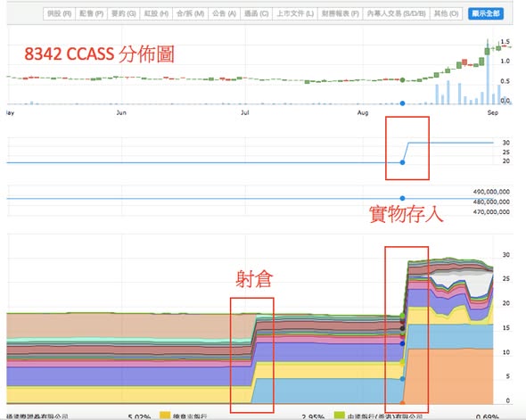The height and width of the screenshot is (420, 526).
Task: Click the 'Aug' label on the time axis
Action: [363, 112]
